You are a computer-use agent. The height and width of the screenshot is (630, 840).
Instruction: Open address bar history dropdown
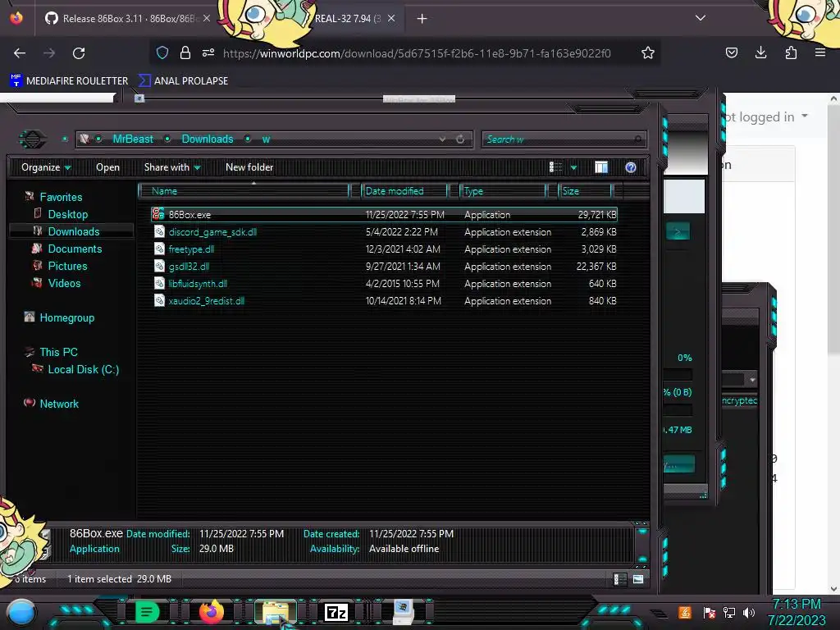[x=442, y=139]
